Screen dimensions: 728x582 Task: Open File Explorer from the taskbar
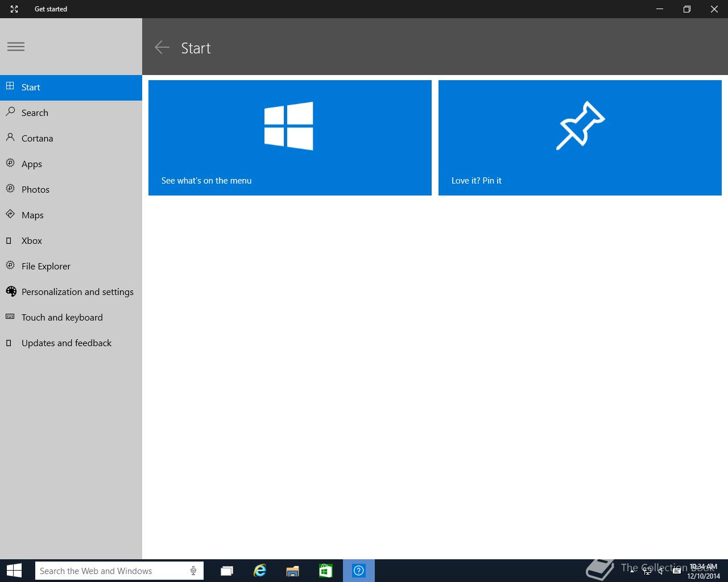(293, 571)
